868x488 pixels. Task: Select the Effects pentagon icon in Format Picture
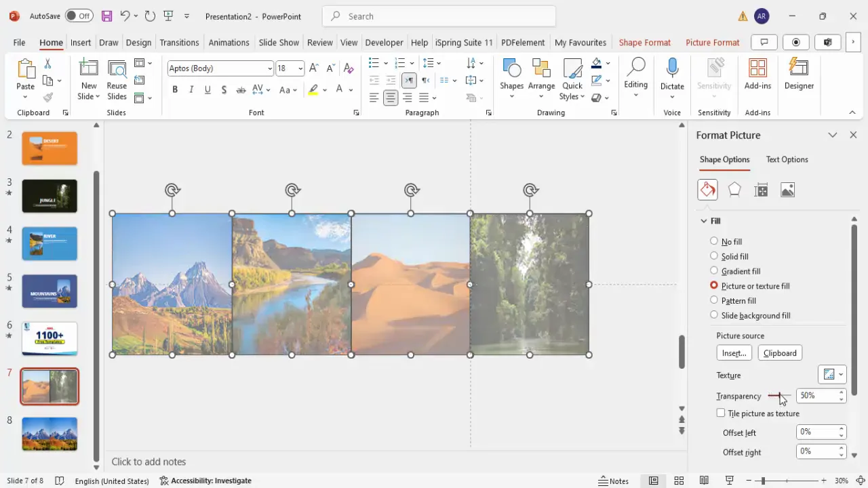[734, 190]
